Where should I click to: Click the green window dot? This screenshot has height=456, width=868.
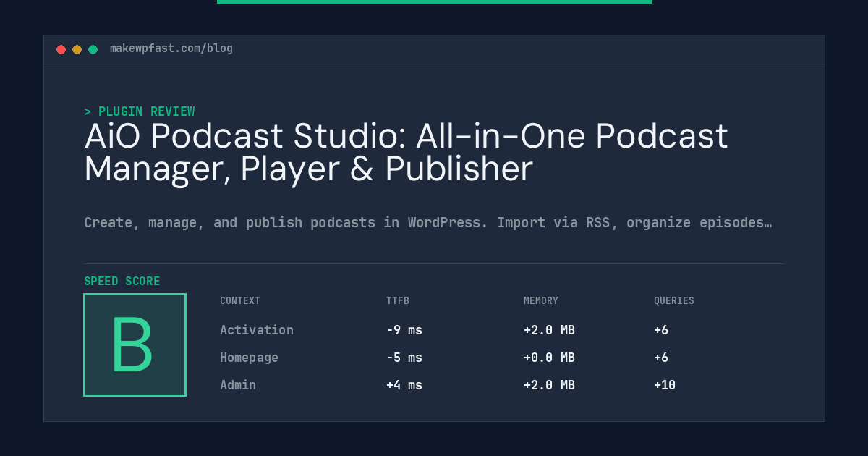point(93,49)
